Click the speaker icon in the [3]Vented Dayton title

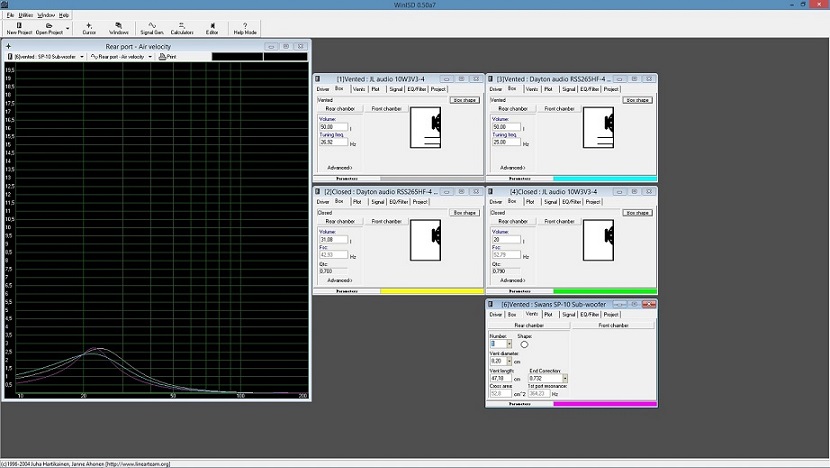[x=491, y=79]
